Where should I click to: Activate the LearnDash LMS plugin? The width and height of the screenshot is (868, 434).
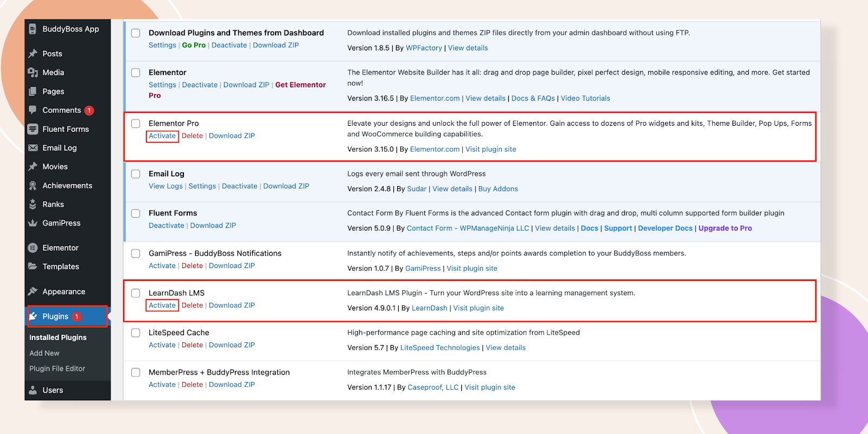click(x=162, y=305)
